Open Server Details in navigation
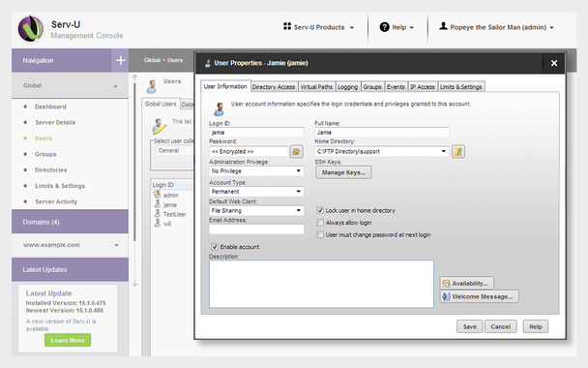This screenshot has width=588, height=368. (55, 122)
